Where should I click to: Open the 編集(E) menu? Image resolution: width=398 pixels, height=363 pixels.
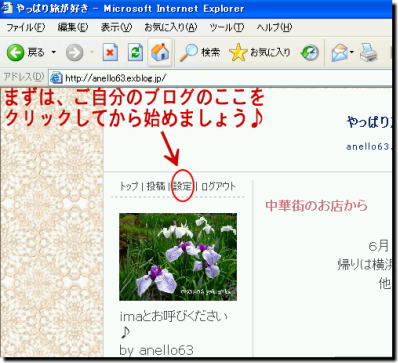(x=73, y=27)
